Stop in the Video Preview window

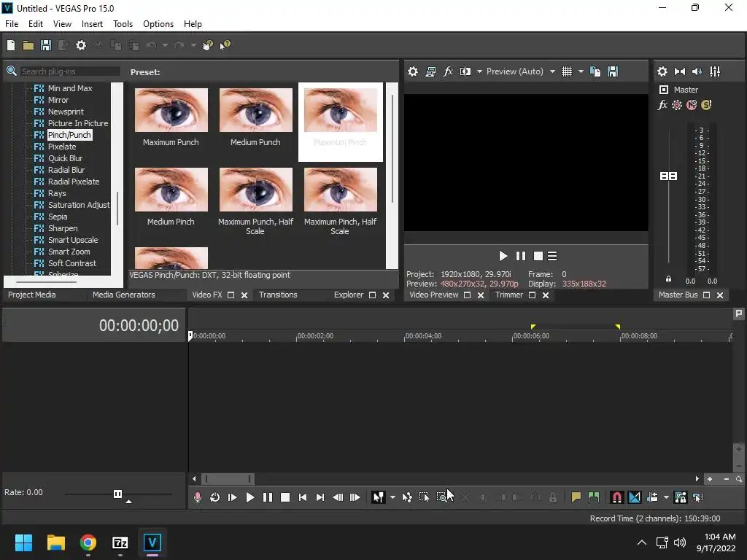[x=538, y=256]
